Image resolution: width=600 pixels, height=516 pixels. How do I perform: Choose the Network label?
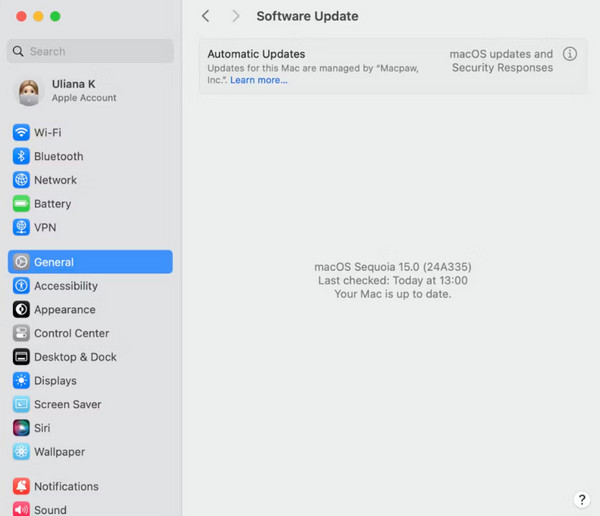[x=55, y=180]
